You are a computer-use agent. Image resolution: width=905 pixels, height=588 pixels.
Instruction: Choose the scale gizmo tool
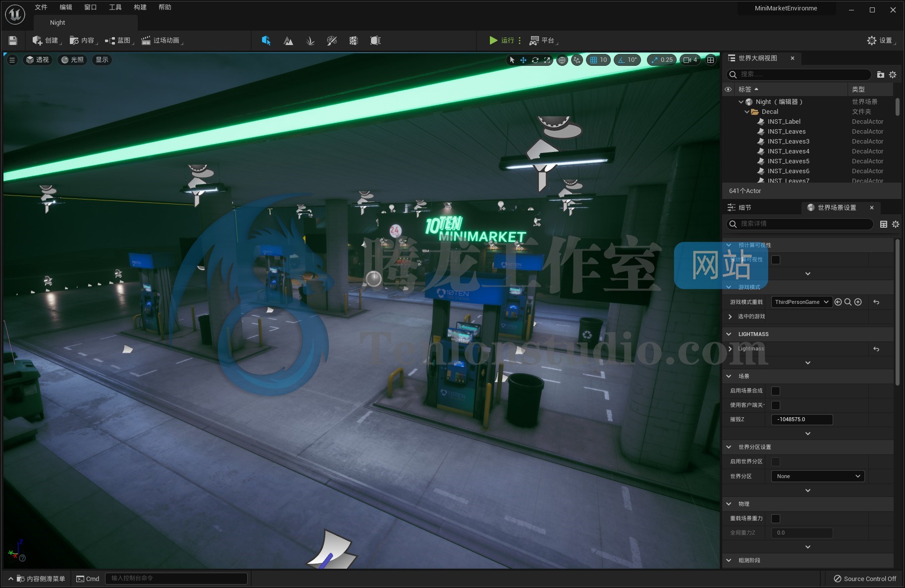pyautogui.click(x=547, y=60)
